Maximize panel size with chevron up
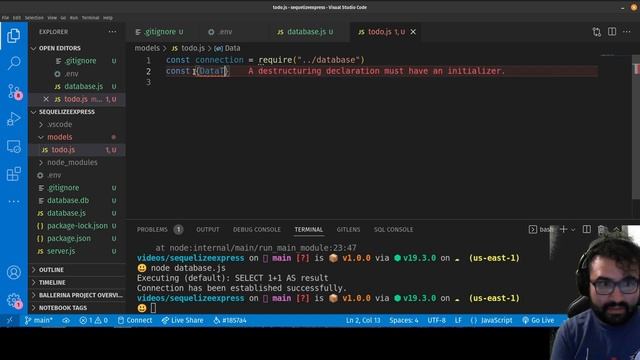The width and height of the screenshot is (640, 360). click(616, 229)
